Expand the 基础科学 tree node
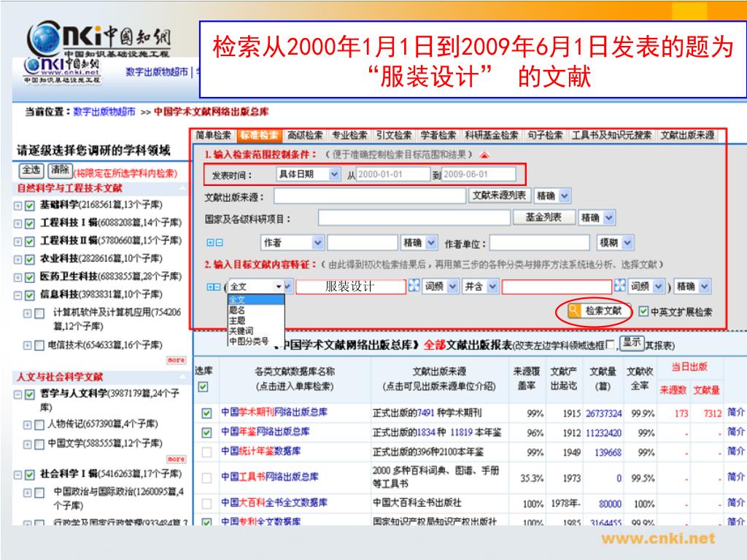The image size is (747, 560). click(x=18, y=206)
